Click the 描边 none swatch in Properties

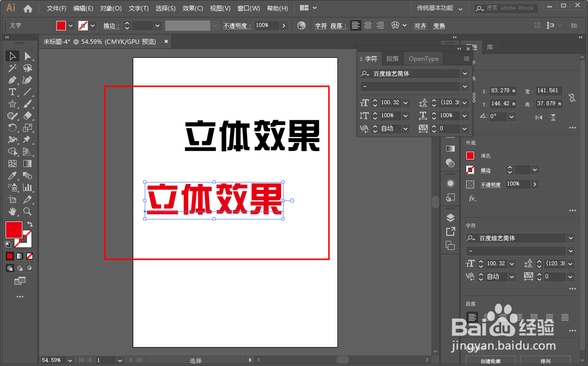pos(470,170)
